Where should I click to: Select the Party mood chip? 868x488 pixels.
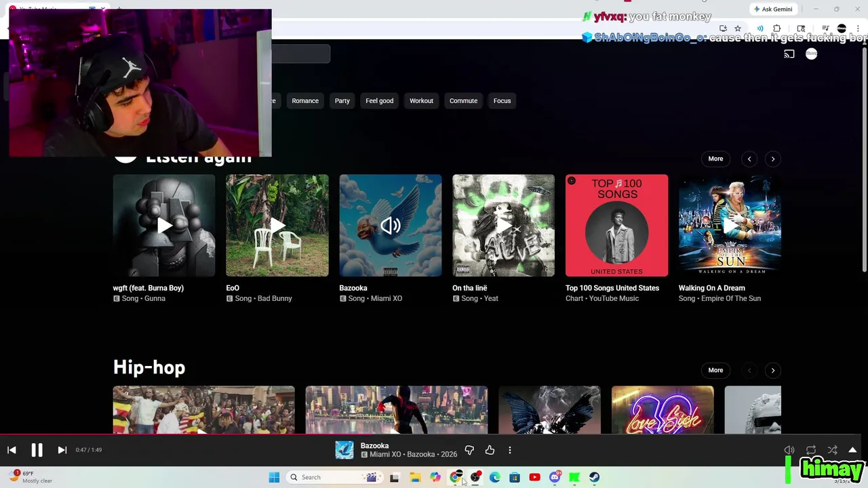(342, 101)
